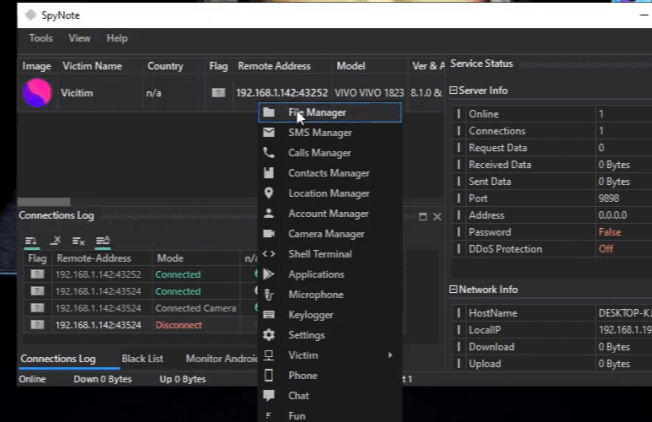Open Location Manager pin icon
652x422 pixels.
tap(268, 193)
